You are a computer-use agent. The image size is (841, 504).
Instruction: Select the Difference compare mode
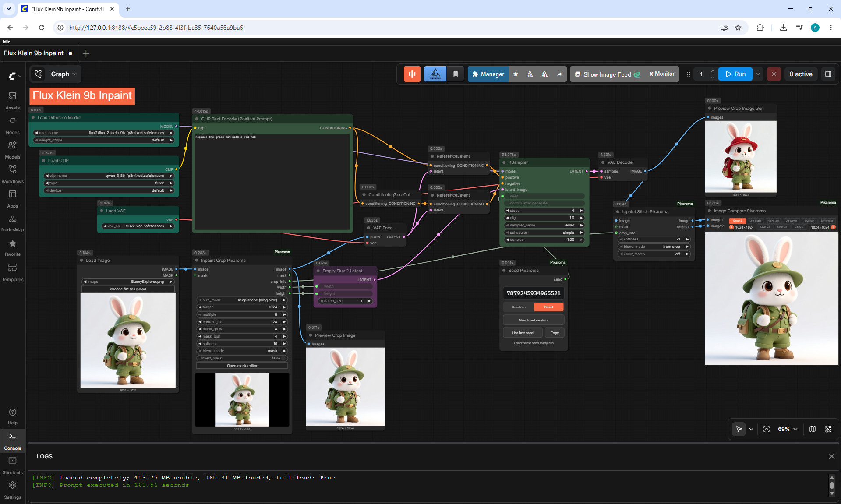(x=827, y=221)
